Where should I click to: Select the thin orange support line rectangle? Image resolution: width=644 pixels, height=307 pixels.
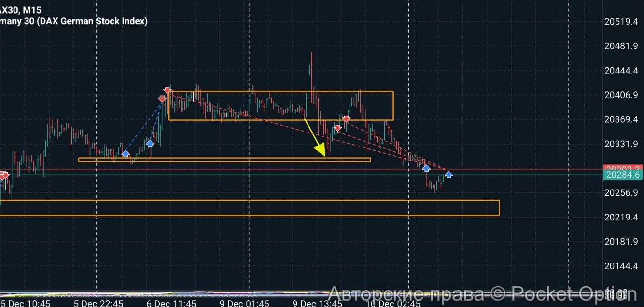224,158
